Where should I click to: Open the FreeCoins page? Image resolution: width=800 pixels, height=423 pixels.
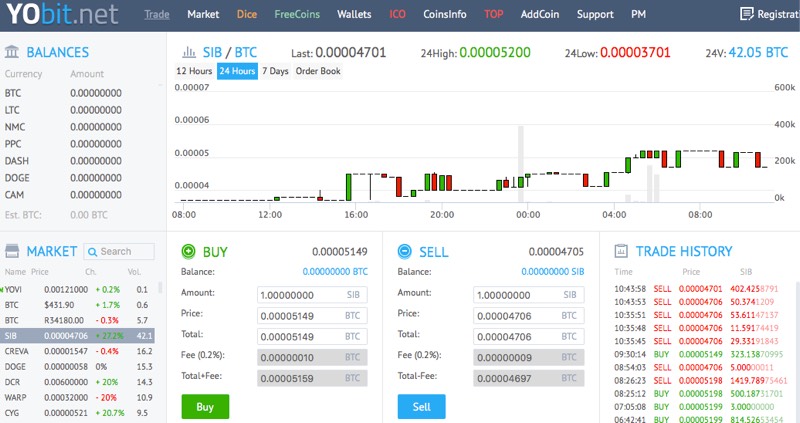pos(297,15)
